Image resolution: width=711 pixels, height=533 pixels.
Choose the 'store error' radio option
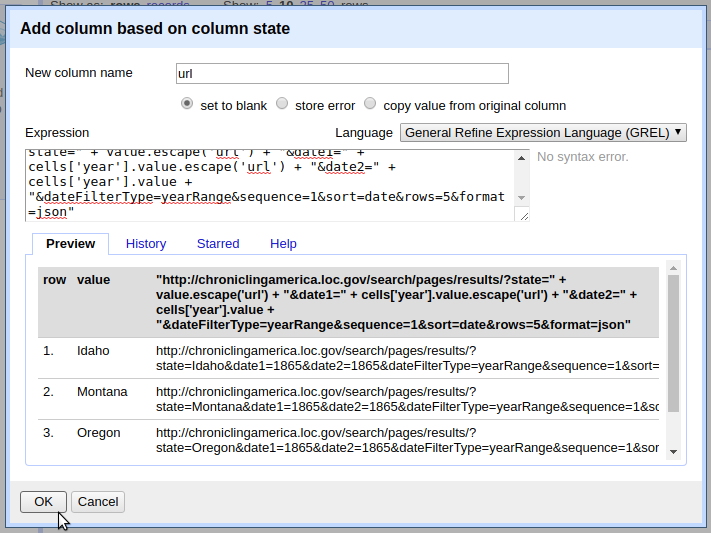tap(282, 104)
